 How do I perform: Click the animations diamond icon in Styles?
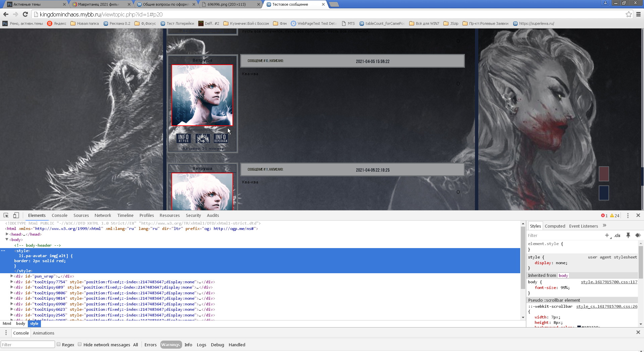tap(638, 235)
